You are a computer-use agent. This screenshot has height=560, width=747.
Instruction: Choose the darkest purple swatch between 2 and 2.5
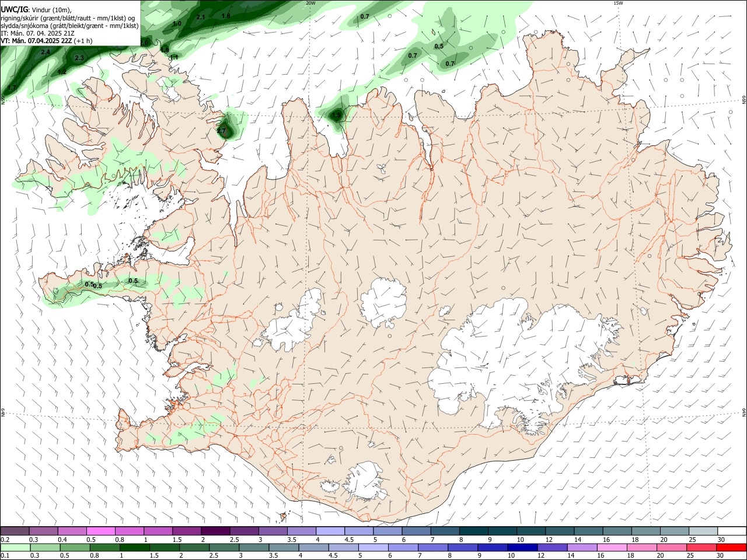(215, 531)
